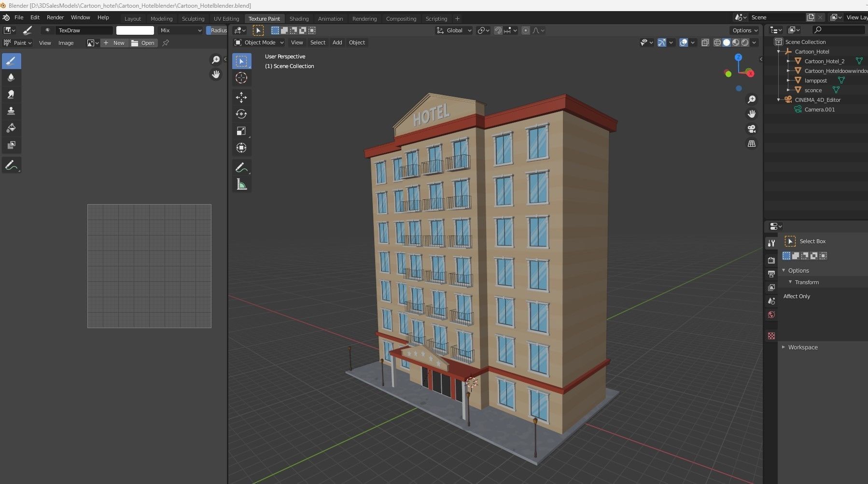Switch to material preview shading

[x=736, y=42]
